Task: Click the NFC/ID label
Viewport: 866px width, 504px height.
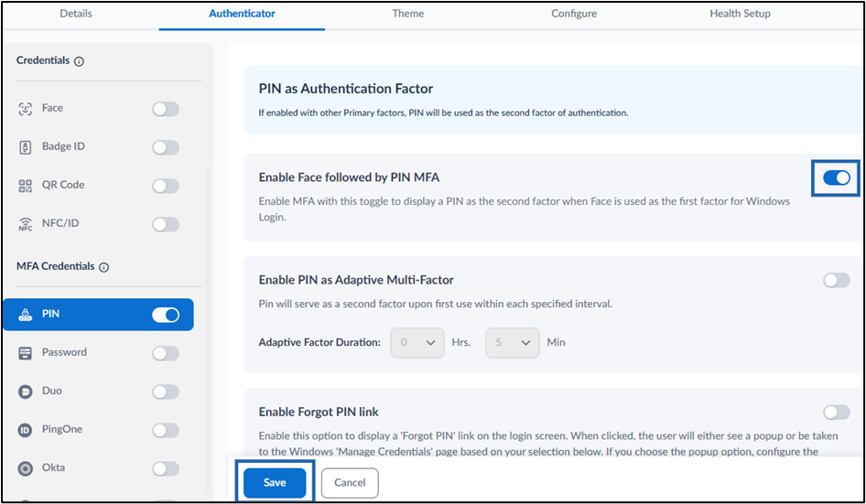Action: point(60,223)
